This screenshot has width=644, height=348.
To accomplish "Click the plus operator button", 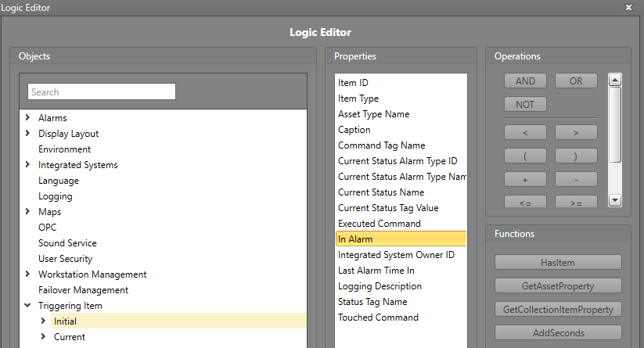I will pyautogui.click(x=525, y=179).
